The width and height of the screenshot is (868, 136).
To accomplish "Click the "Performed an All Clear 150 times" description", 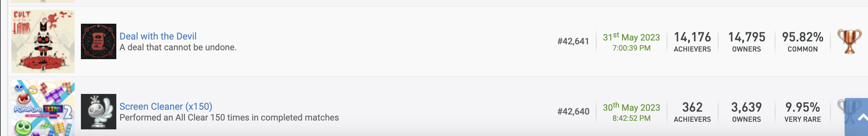I will [229, 117].
